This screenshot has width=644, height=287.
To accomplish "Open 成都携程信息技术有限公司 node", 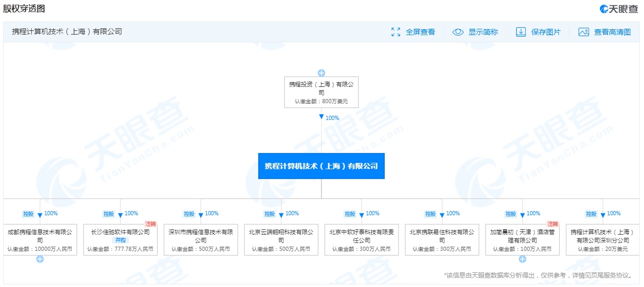I will (40, 240).
